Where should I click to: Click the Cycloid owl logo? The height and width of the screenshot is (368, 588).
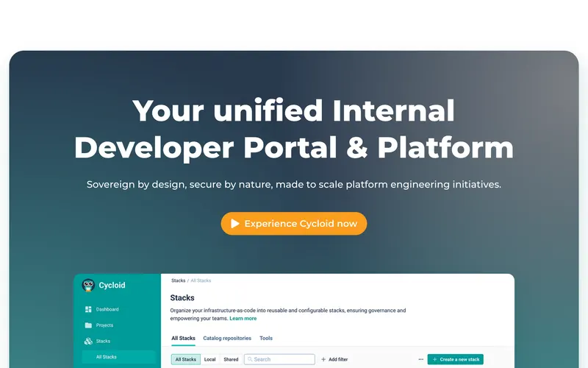(x=88, y=286)
